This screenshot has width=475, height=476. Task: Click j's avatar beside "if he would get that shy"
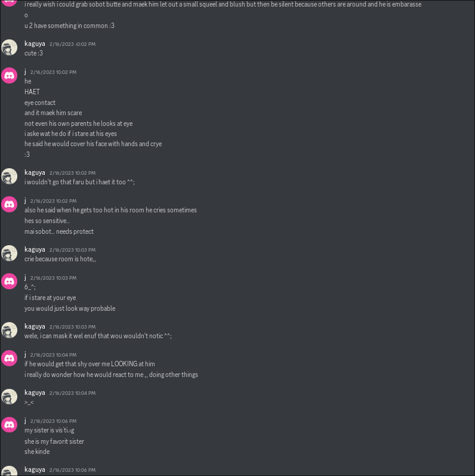[9, 358]
